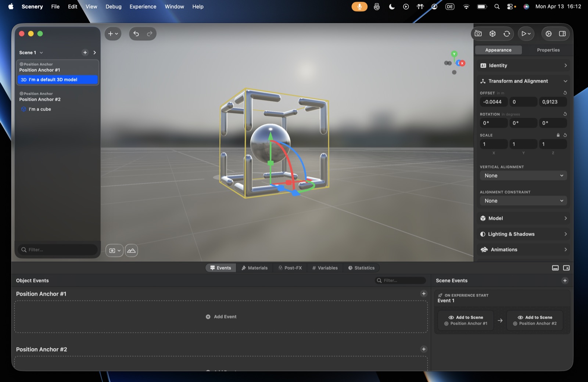Select 'I'm a default 3D model' item

coord(58,80)
